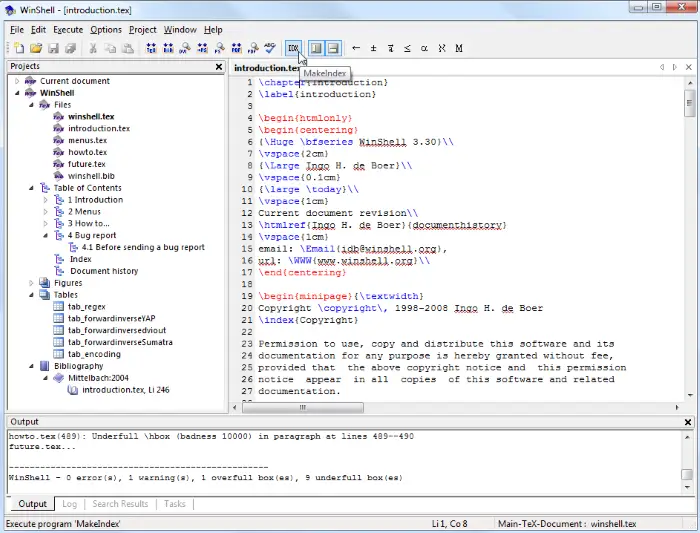Screen dimensions: 700x533
Task: Open the Execute menu
Action: pyautogui.click(x=68, y=30)
